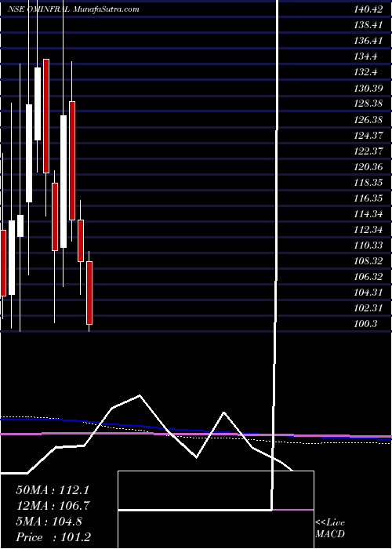The height and width of the screenshot is (549, 392).
Task: Click the 112.34 price axis label
Action: pyautogui.click(x=368, y=230)
